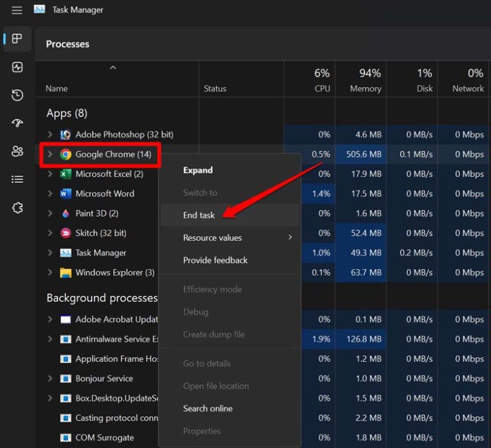
Task: Go to Startup apps sidebar icon
Action: pos(17,123)
